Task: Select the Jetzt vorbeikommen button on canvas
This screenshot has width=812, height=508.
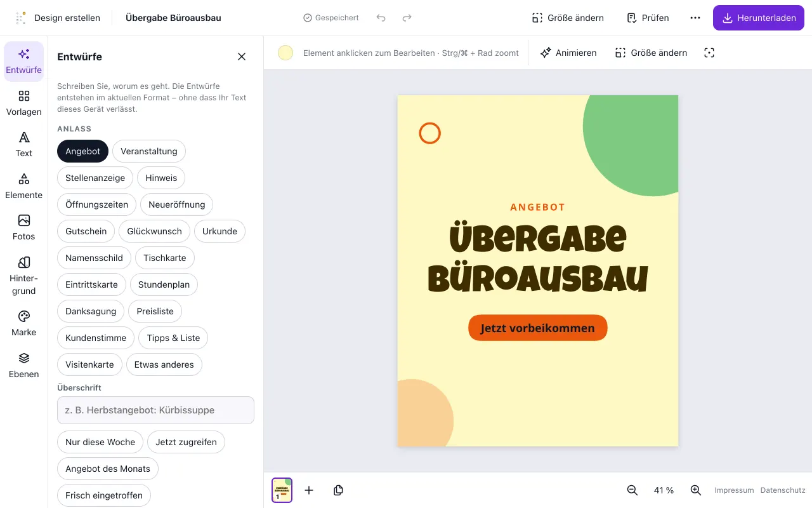Action: pos(538,328)
